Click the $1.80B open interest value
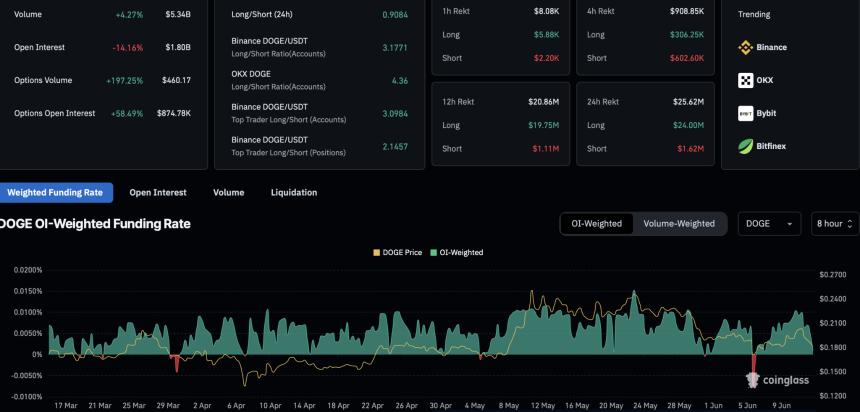Screen dimensions: 860x412 (x=178, y=48)
